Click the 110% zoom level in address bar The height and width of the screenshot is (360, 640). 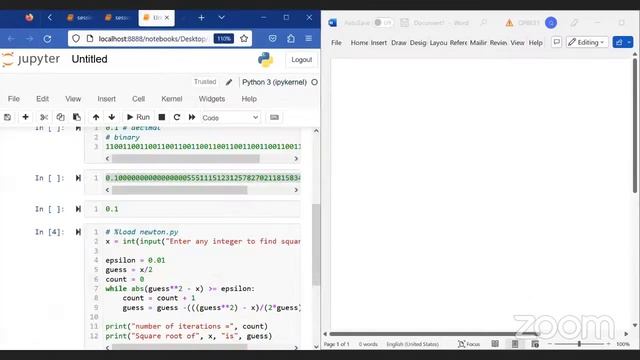[x=224, y=39]
